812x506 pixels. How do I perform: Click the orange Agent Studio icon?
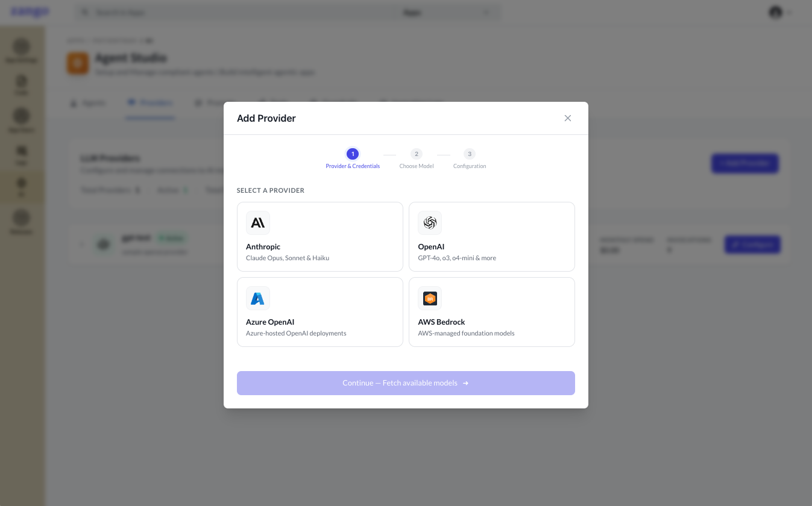(x=78, y=64)
